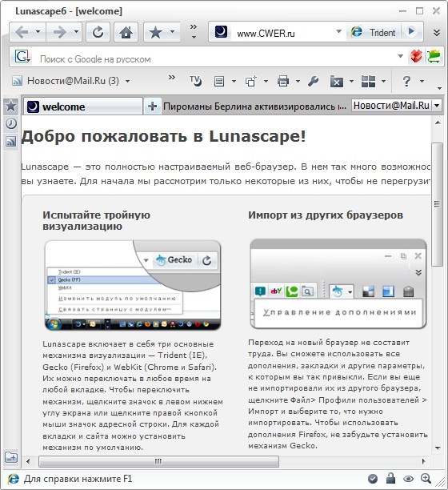
Task: Open forward button history dropdown arrow
Action: click(77, 32)
